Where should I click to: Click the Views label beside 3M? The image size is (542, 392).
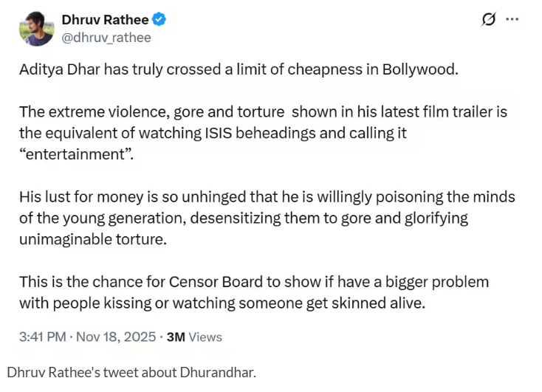pyautogui.click(x=205, y=337)
